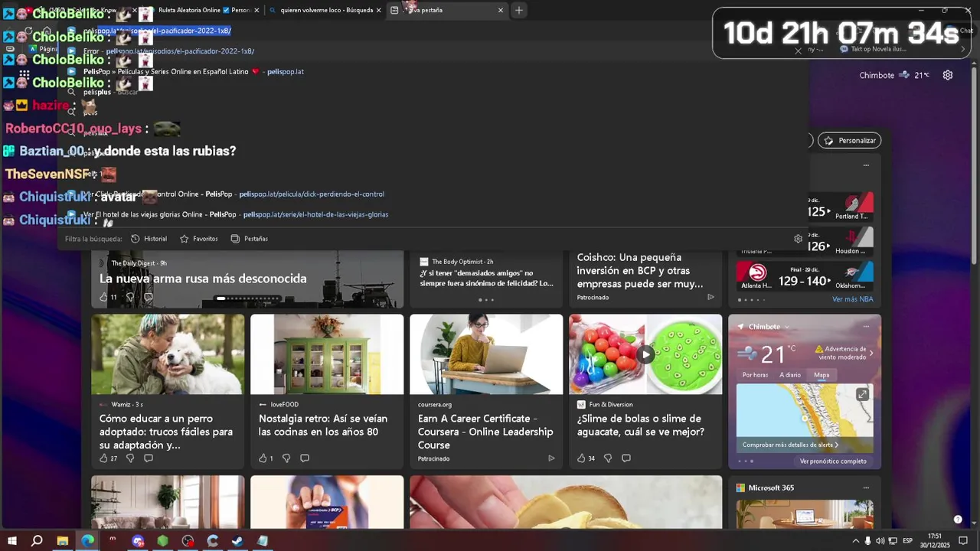Switch weather view to Mapa

[822, 375]
